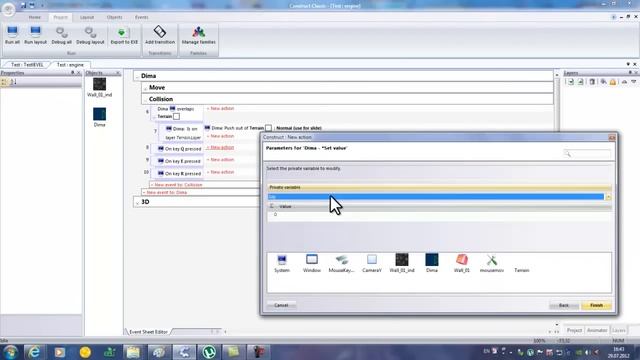This screenshot has height=360, width=640.
Task: Click Back in the New action dialog
Action: point(564,305)
